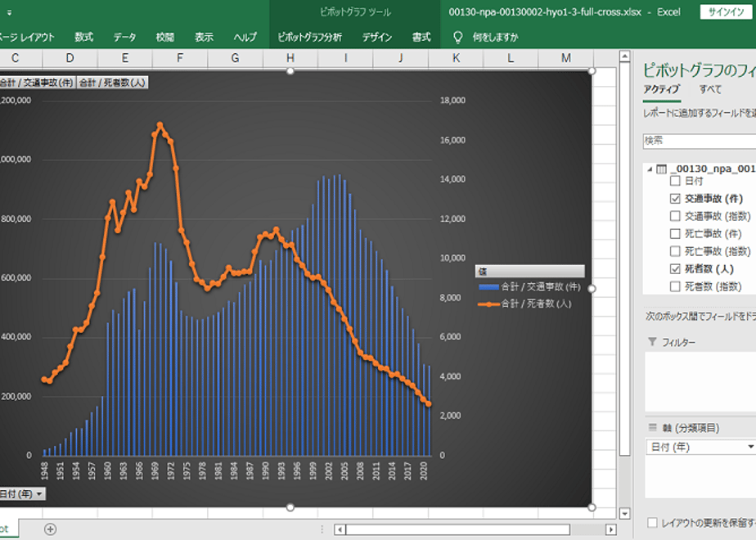Click the orange line peak marker near 1970

[160, 125]
